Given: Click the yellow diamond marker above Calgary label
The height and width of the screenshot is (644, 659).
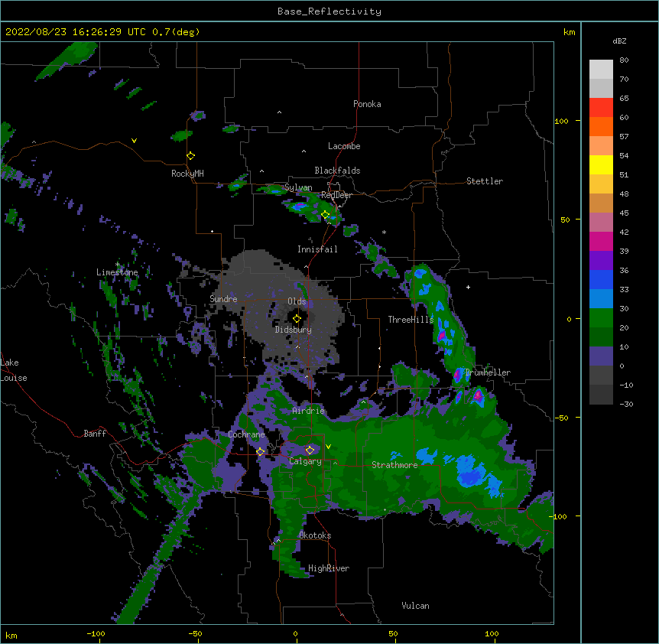Looking at the screenshot, I should [x=310, y=450].
